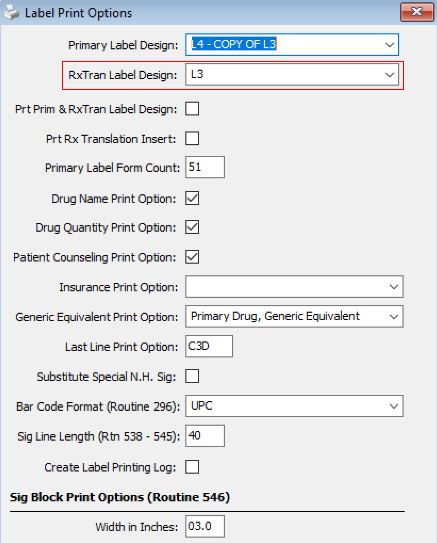Click the L4 - COPY OF L3 text
Image resolution: width=437 pixels, height=543 pixels.
tap(234, 44)
